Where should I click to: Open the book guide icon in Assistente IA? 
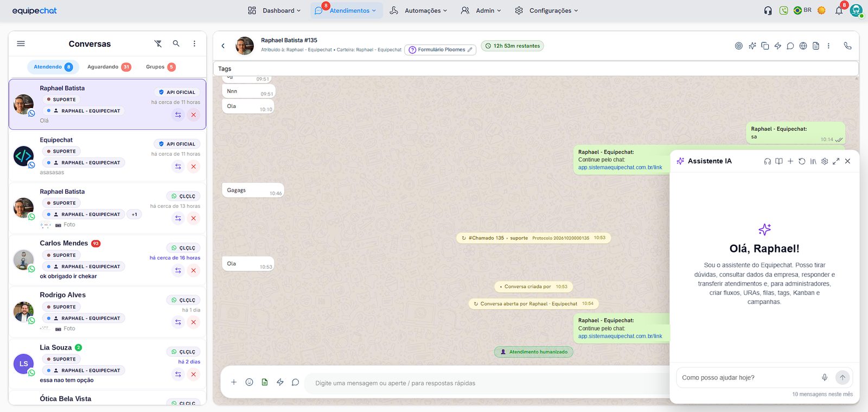(779, 161)
